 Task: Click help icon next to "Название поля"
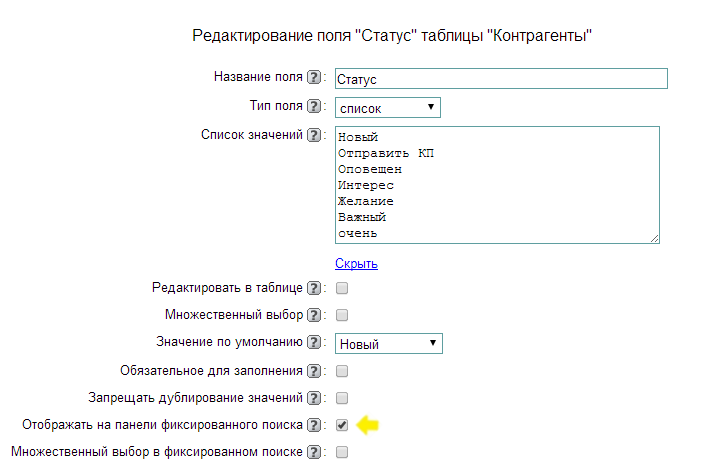314,77
